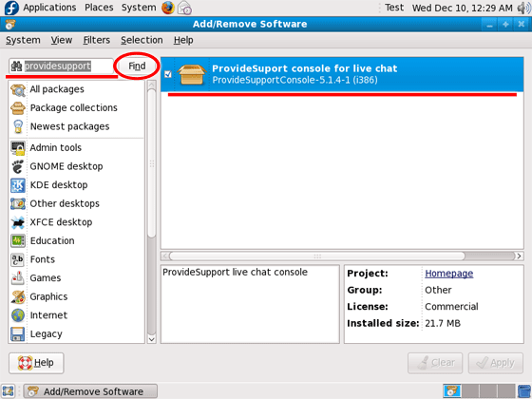Click the Legacy floppy disk icon
This screenshot has height=399, width=532.
pyautogui.click(x=18, y=334)
